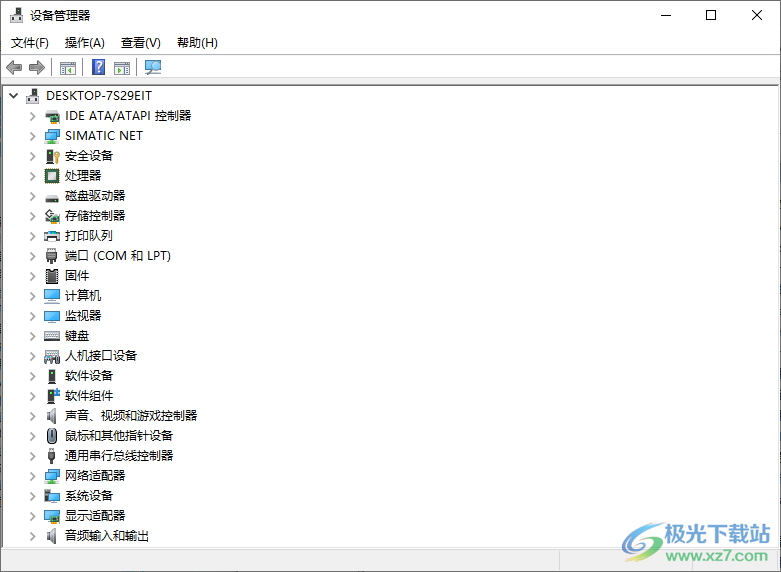Click the 鼠标和其他指针设备 mouse icon
The width and height of the screenshot is (781, 572).
coord(52,435)
